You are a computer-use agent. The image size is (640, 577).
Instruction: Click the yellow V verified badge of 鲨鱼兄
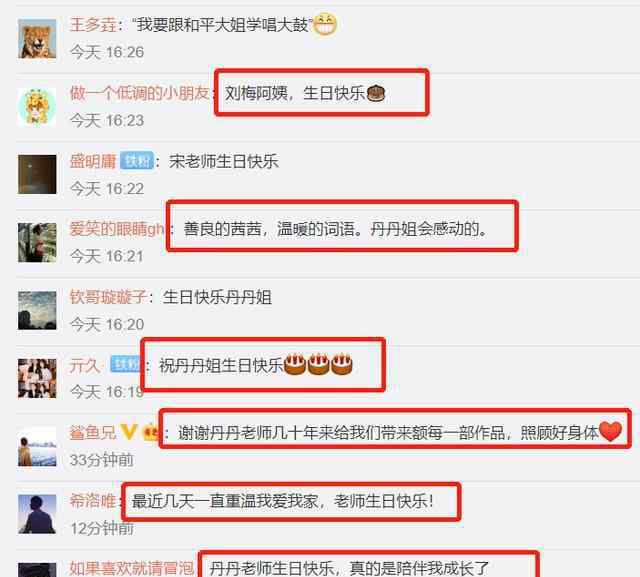coord(129,432)
